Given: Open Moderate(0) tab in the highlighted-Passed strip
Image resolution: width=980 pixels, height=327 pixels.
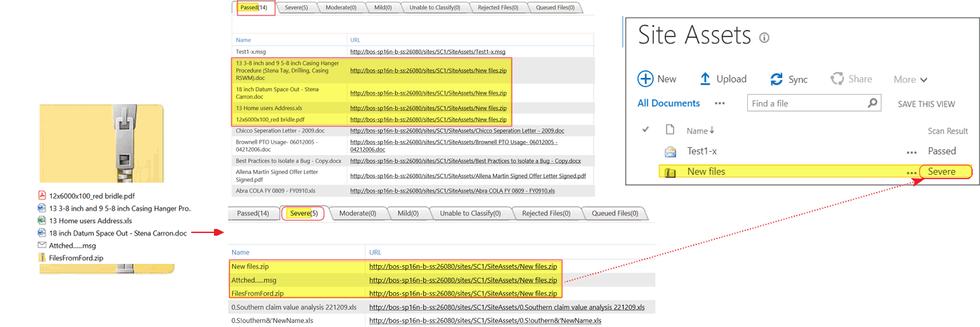Looking at the screenshot, I should click(x=341, y=7).
